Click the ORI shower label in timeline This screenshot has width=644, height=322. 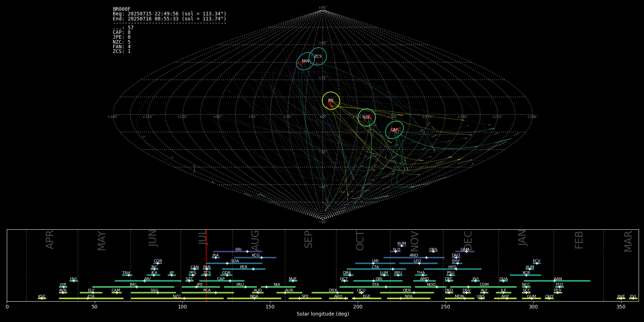click(x=379, y=279)
